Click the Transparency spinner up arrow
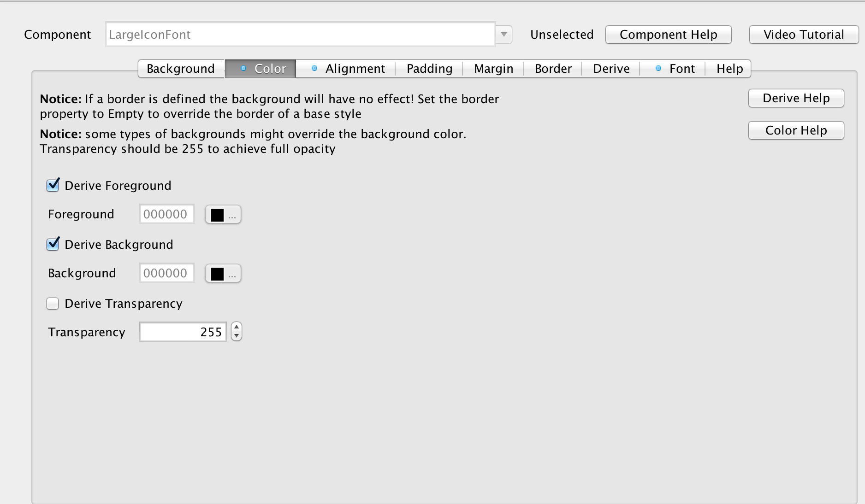 click(236, 328)
